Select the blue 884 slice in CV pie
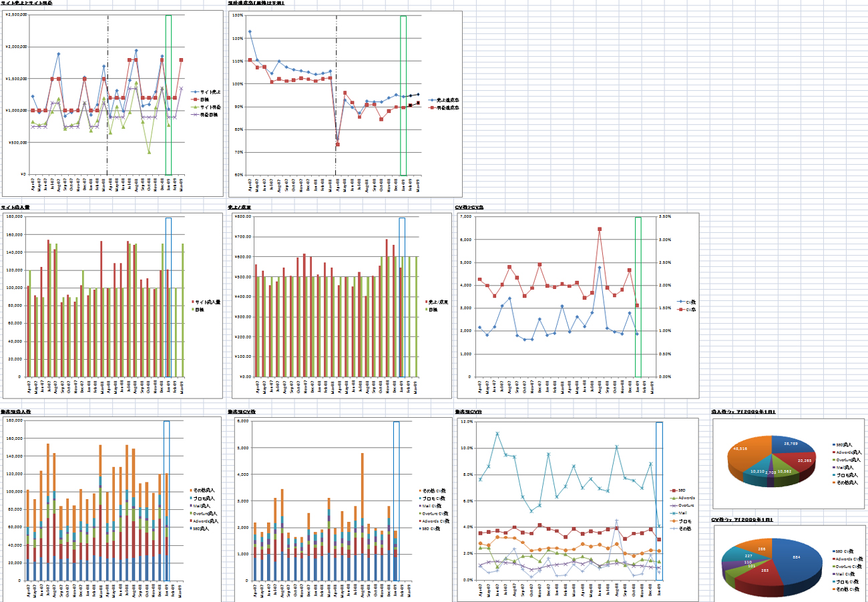Viewport: 868px width, 602px height. [798, 559]
